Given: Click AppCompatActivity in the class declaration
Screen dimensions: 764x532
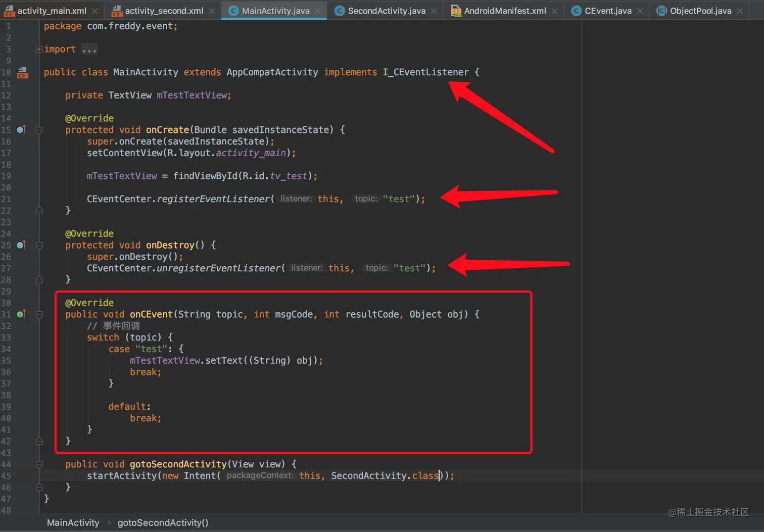Looking at the screenshot, I should pyautogui.click(x=272, y=72).
